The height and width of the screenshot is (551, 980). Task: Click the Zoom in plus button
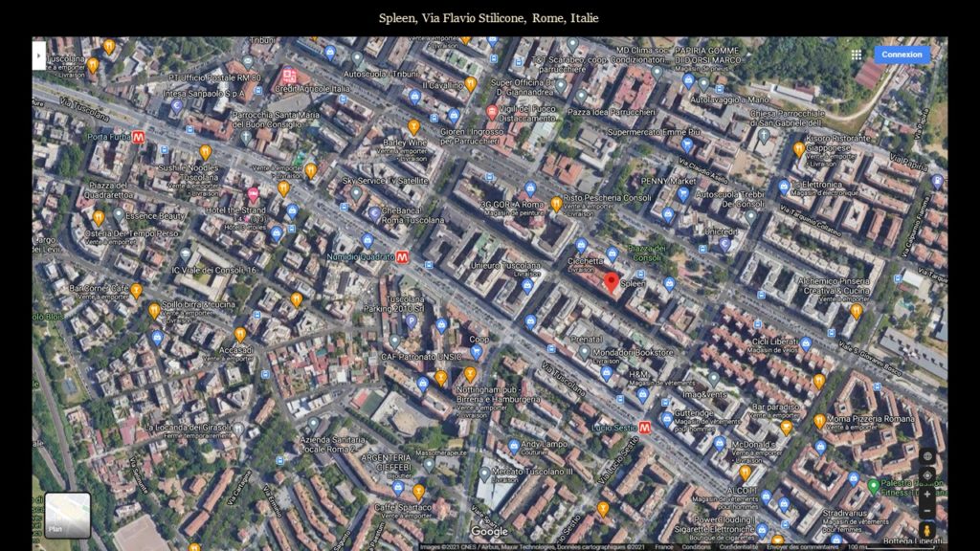click(926, 495)
